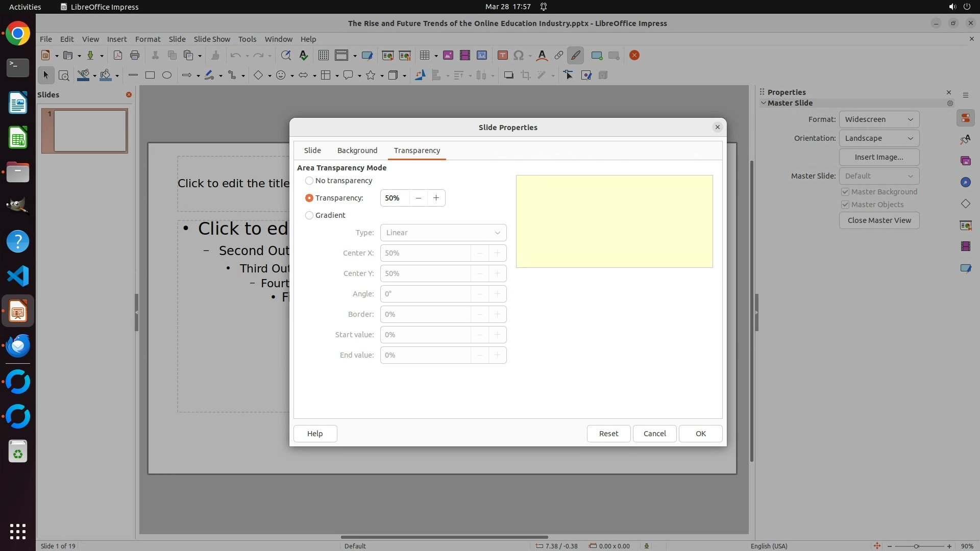Toggle the Master Background checkbox
This screenshot has width=980, height=551.
845,192
